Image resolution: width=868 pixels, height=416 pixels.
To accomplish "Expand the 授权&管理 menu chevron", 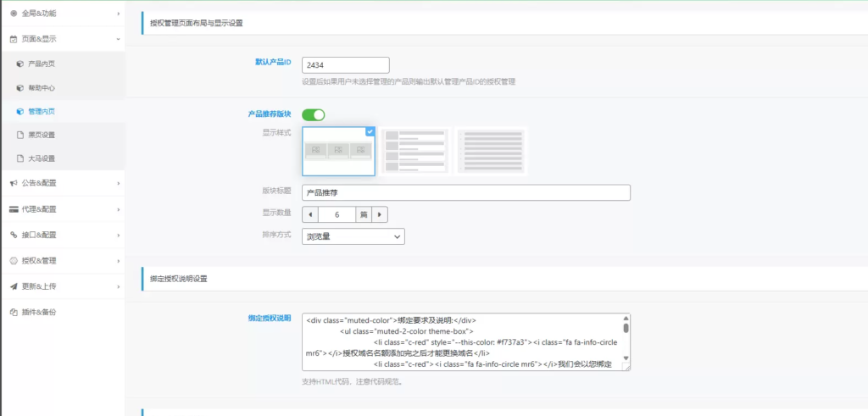I will (119, 261).
